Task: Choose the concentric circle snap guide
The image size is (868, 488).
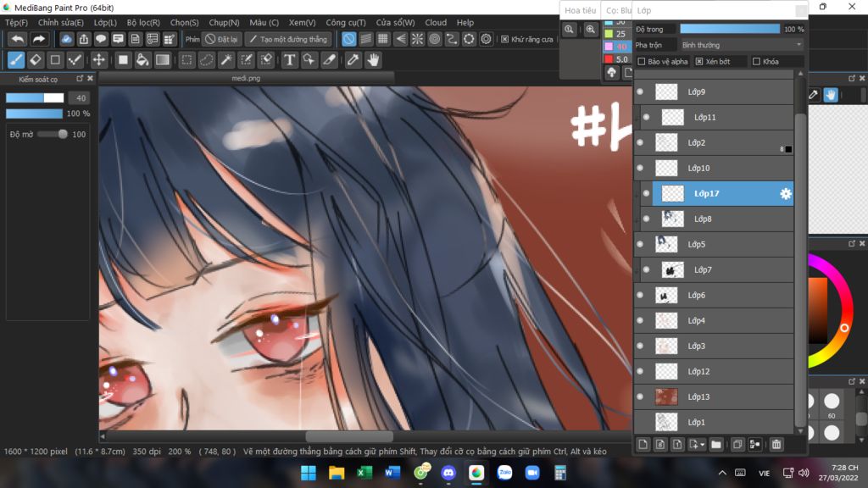Action: pos(435,39)
